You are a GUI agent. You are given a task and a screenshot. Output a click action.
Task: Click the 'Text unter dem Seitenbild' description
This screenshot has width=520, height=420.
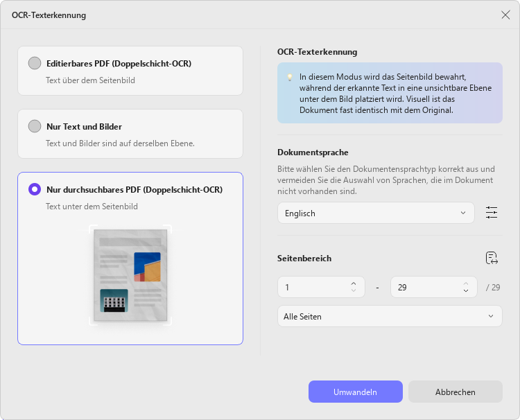(x=92, y=206)
